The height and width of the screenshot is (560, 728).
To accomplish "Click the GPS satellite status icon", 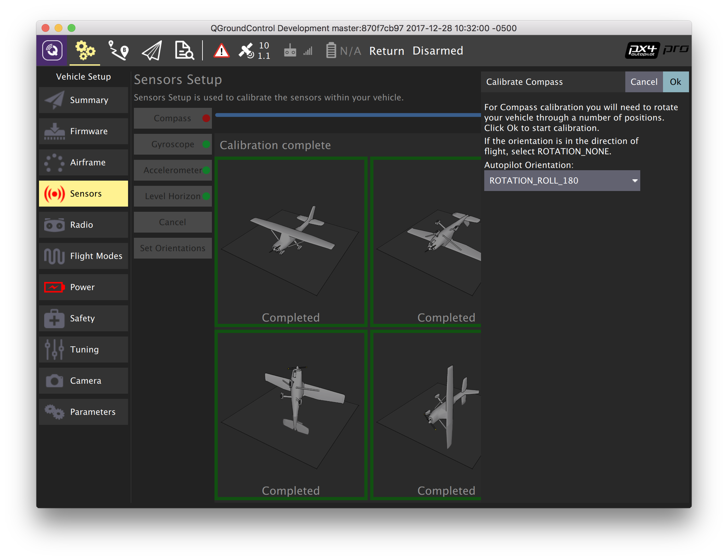I will (246, 51).
